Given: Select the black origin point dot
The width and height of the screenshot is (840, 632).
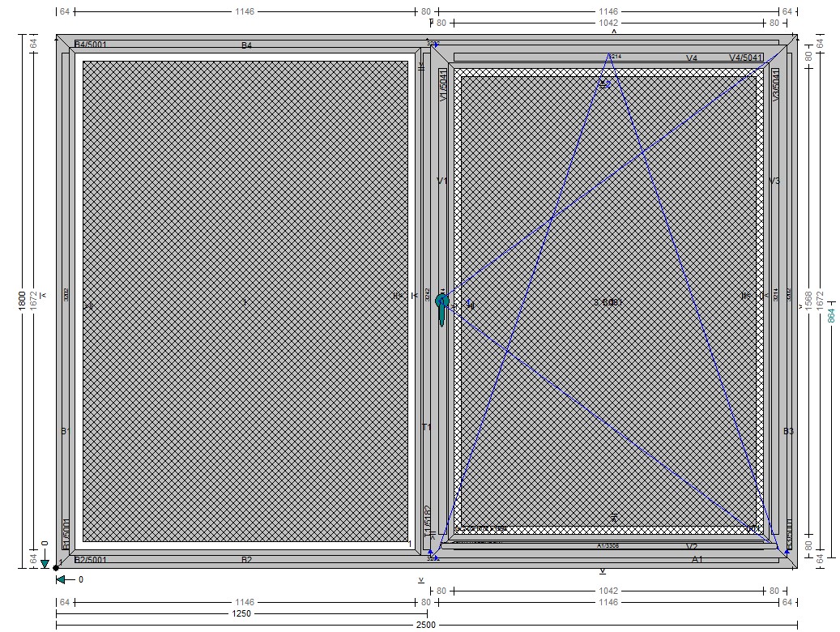Looking at the screenshot, I should pyautogui.click(x=56, y=568).
